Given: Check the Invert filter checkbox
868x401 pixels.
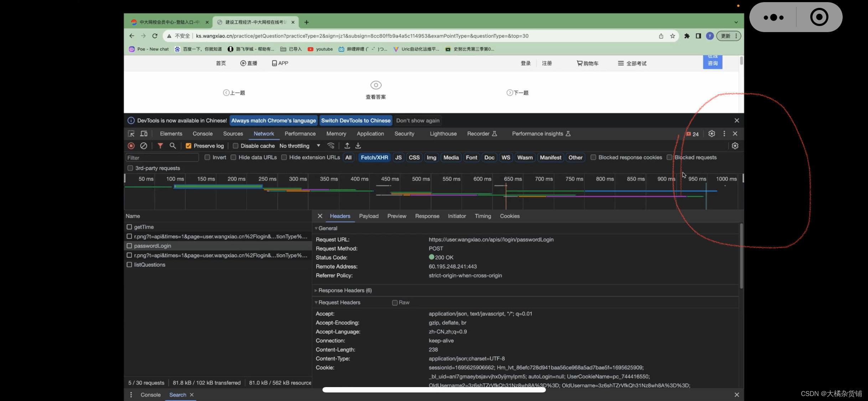Looking at the screenshot, I should click(x=207, y=157).
